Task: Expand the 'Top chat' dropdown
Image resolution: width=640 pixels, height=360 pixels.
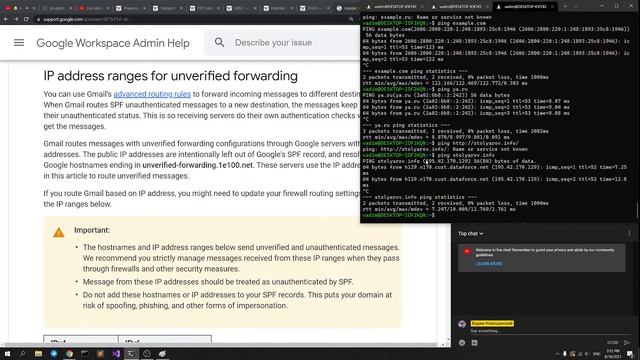Action: coord(470,233)
